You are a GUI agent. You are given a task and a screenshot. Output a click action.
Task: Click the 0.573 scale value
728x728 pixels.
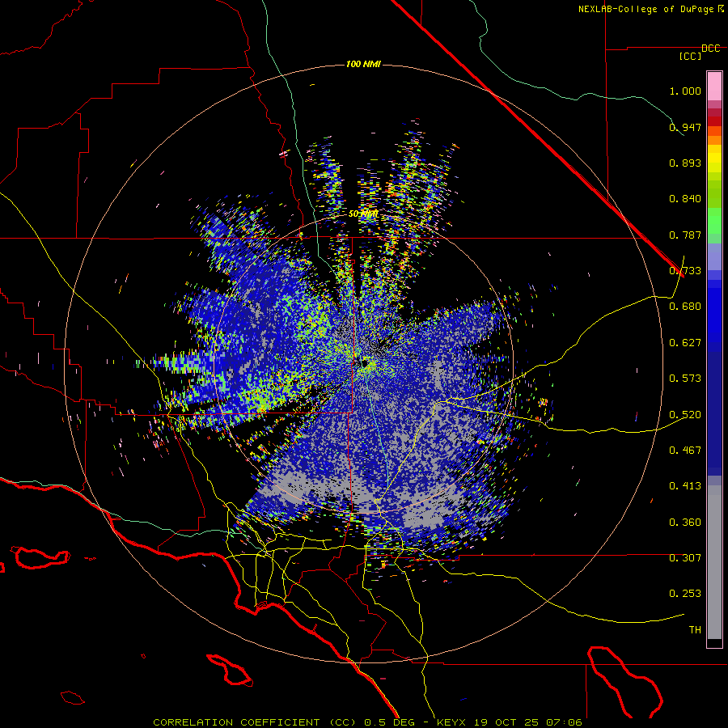click(x=685, y=379)
